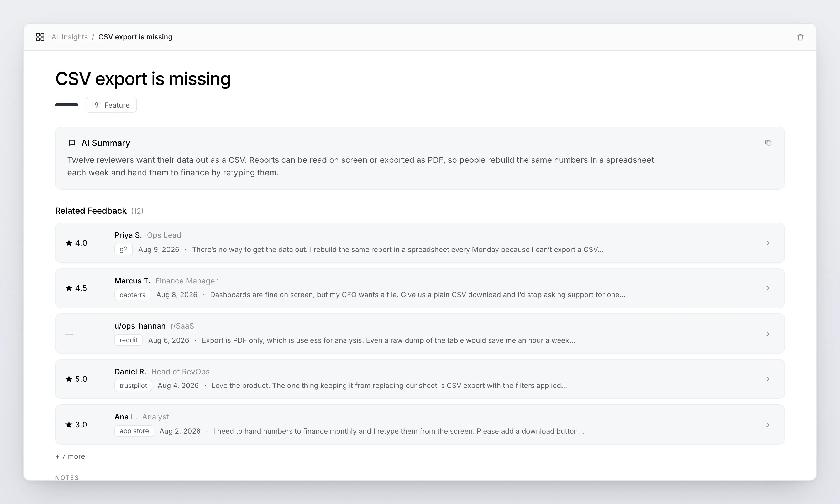Expand Daniel R. feedback with chevron
Viewport: 840px width, 504px height.
(x=768, y=379)
